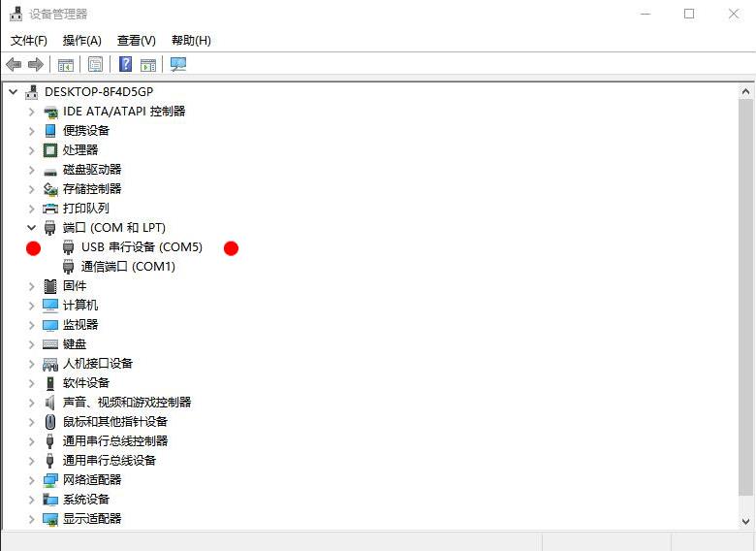Open the Properties toolbar icon
This screenshot has width=756, height=551.
[95, 64]
